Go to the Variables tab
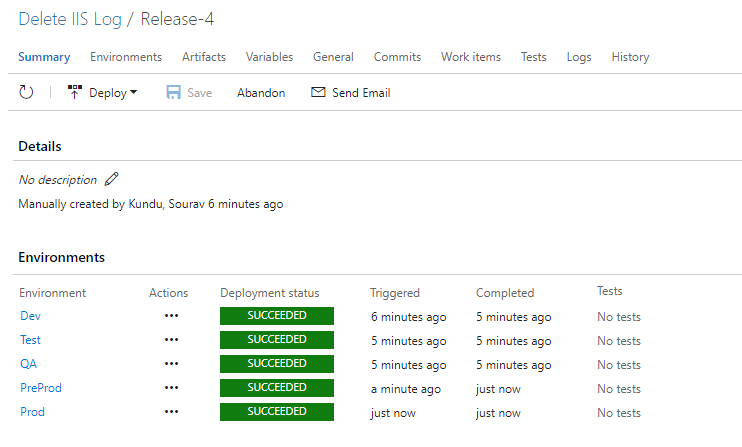The image size is (742, 447). pyautogui.click(x=269, y=57)
